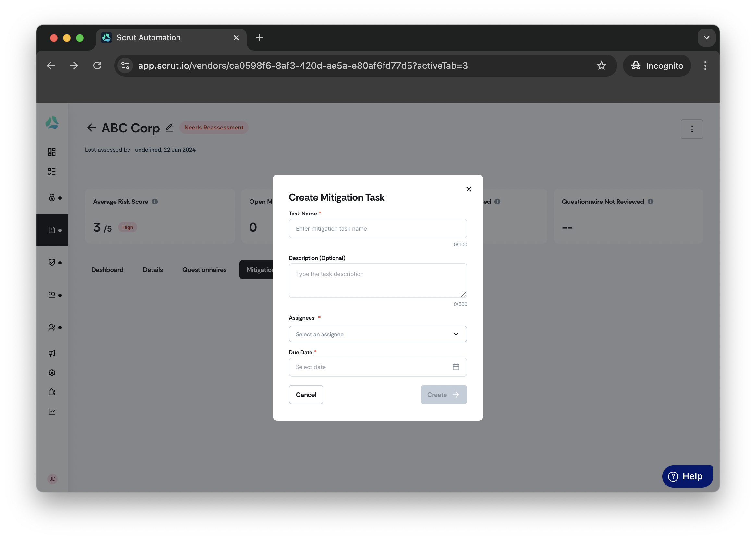
Task: Switch to the Details tab
Action: point(152,270)
